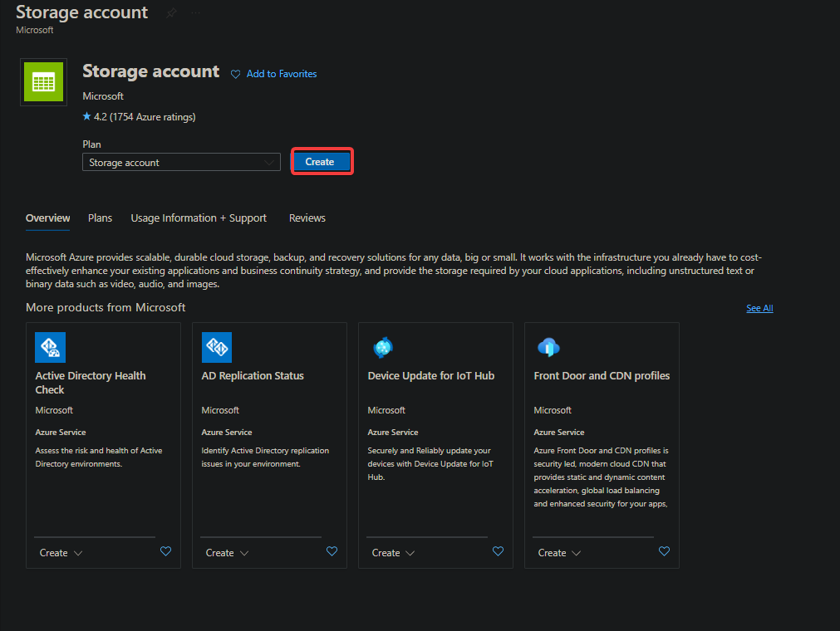Favorite AD Replication Status with heart
The image size is (840, 631).
tap(332, 551)
